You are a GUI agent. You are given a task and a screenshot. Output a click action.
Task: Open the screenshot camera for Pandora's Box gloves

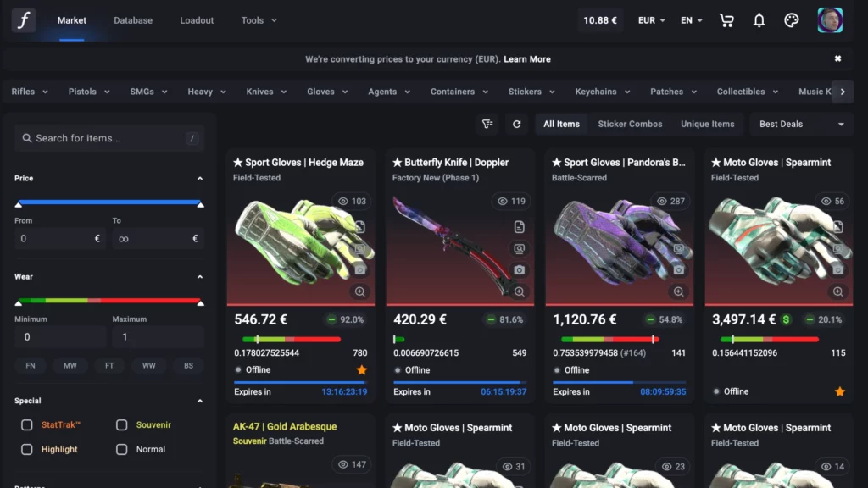point(679,270)
